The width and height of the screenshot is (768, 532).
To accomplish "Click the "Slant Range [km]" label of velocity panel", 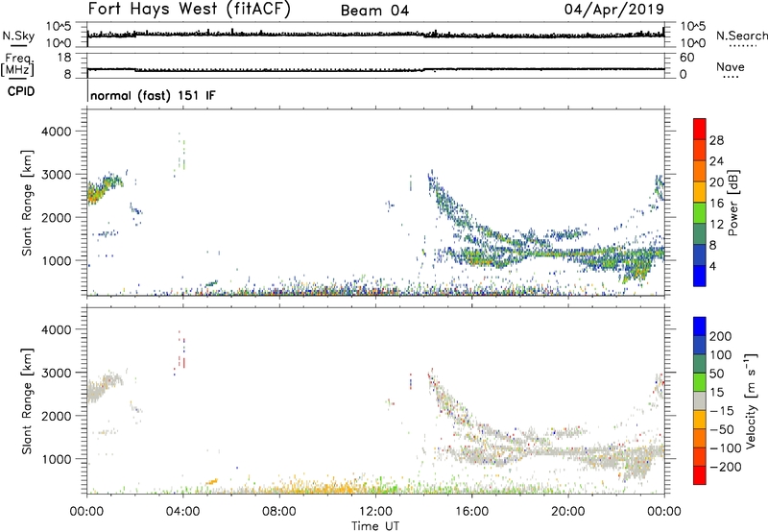I will pos(27,400).
